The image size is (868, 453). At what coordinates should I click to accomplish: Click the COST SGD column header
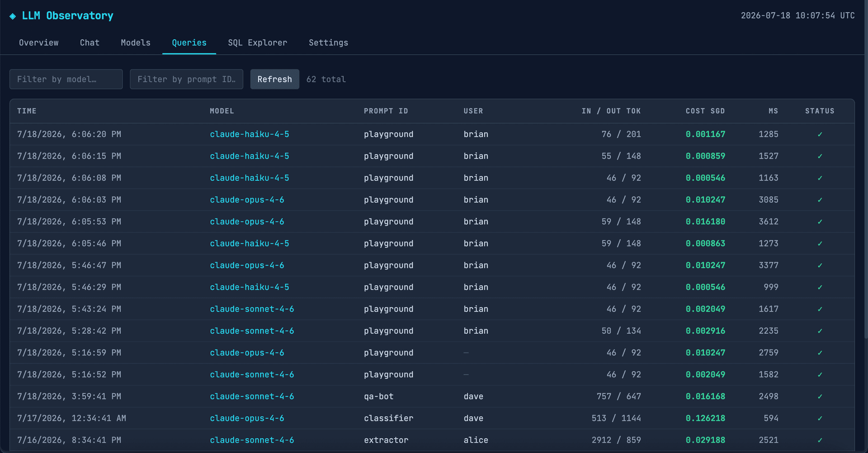[x=705, y=111]
